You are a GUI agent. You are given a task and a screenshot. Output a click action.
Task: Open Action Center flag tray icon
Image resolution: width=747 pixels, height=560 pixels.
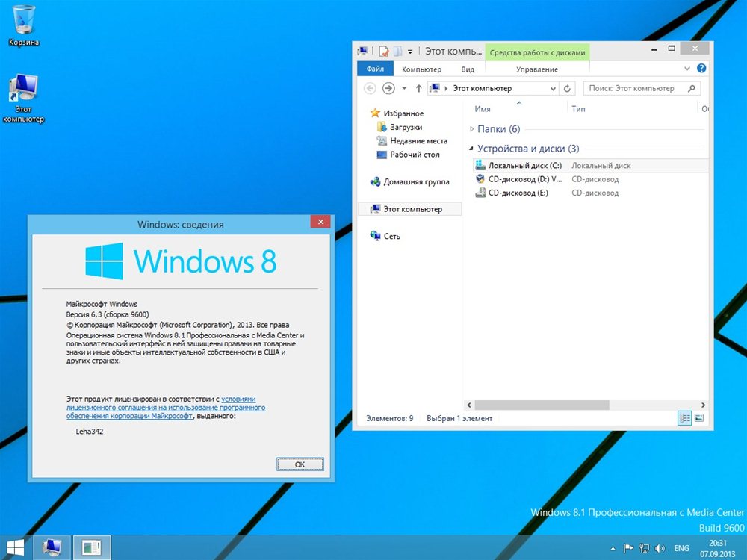pyautogui.click(x=628, y=547)
